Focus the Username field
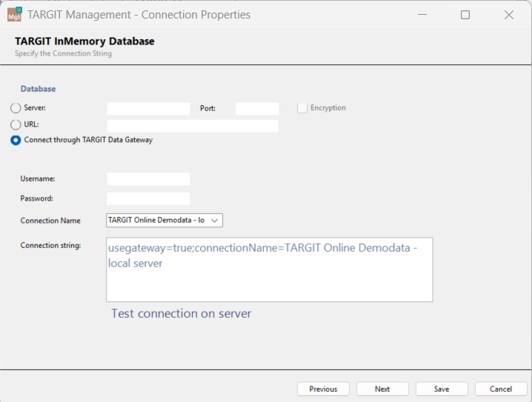This screenshot has width=532, height=402. click(x=148, y=179)
